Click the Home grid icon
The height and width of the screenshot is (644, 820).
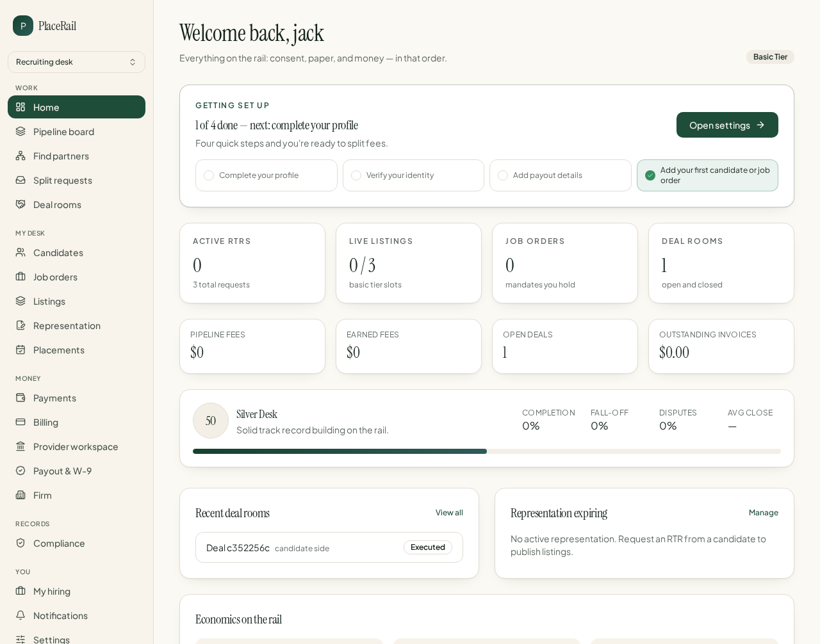click(x=20, y=107)
